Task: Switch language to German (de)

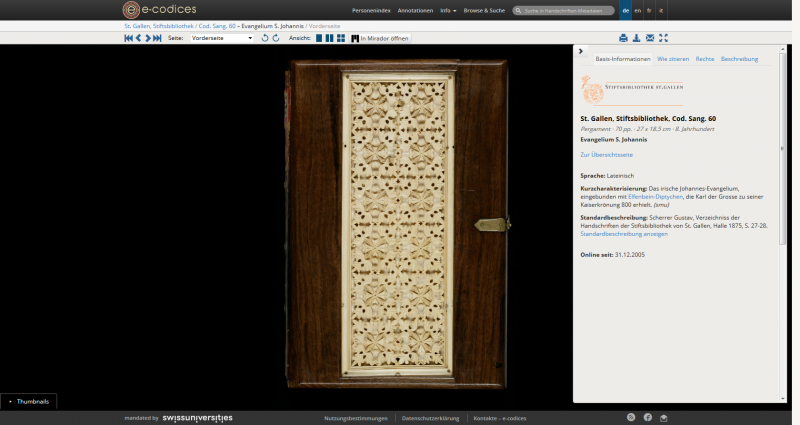Action: pos(626,10)
